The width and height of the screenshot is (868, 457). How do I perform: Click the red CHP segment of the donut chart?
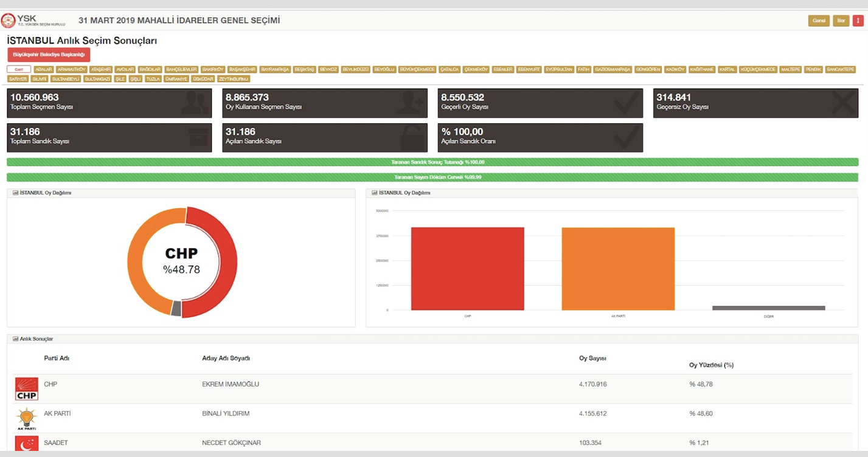pos(230,263)
